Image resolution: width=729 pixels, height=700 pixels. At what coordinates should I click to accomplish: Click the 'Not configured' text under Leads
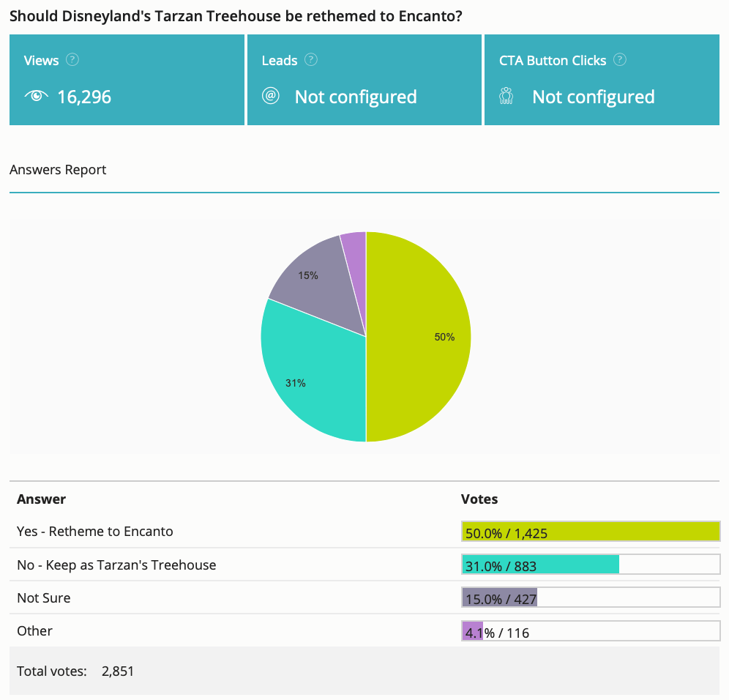coord(356,97)
